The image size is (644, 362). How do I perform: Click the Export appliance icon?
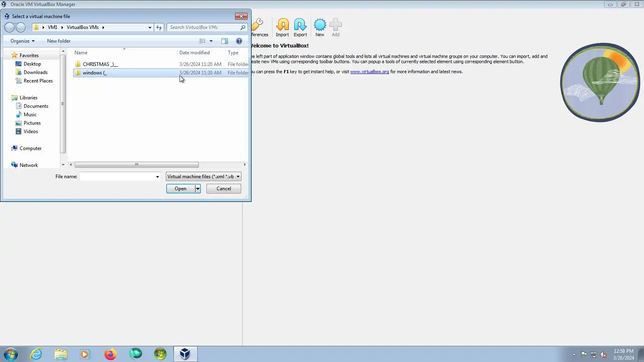(x=300, y=27)
